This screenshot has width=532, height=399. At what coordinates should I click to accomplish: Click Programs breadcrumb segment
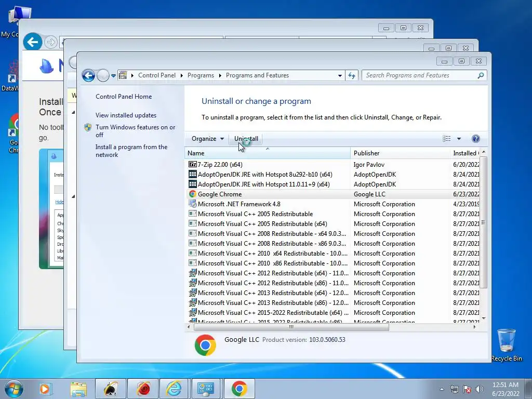201,75
